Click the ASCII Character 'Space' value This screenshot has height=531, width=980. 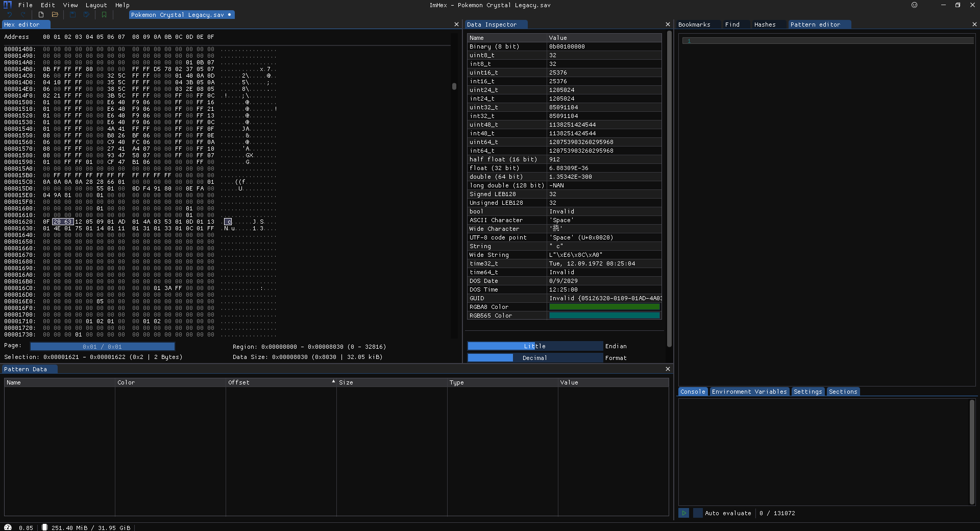(x=561, y=220)
